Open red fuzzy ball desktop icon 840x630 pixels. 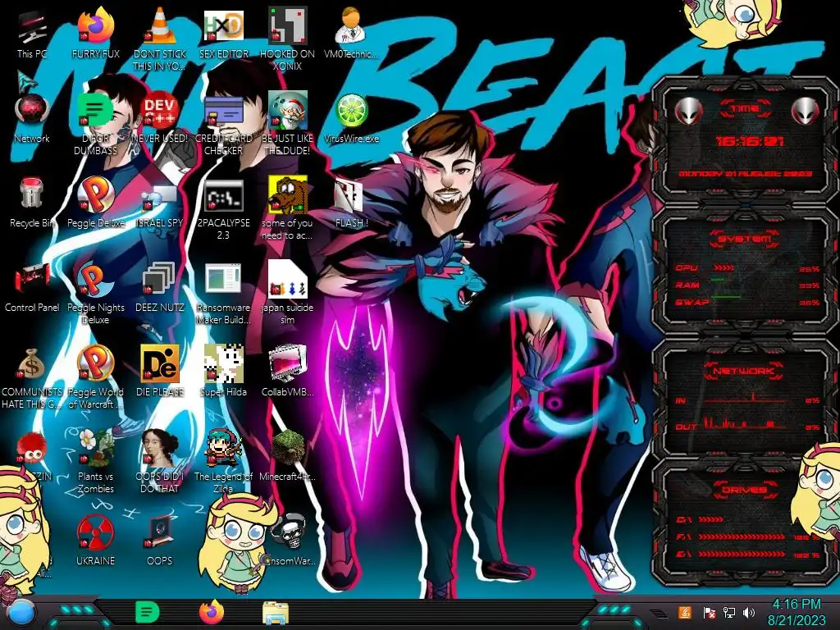[31, 449]
